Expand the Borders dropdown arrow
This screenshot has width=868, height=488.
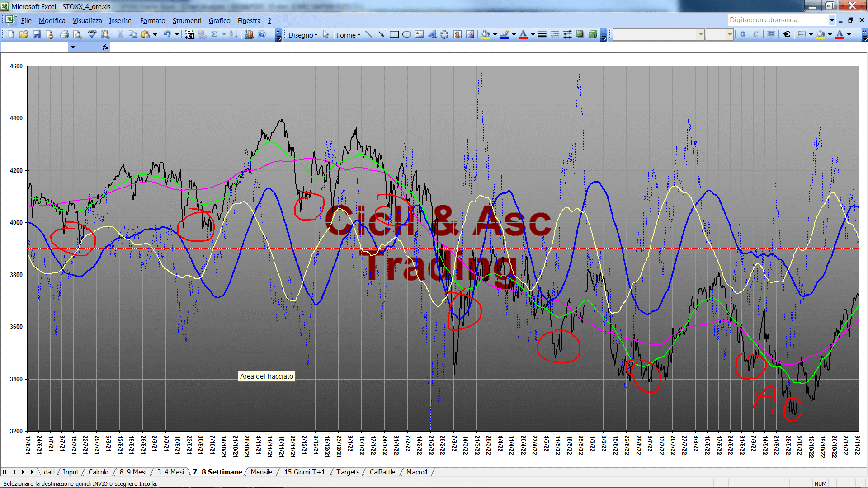pos(811,34)
